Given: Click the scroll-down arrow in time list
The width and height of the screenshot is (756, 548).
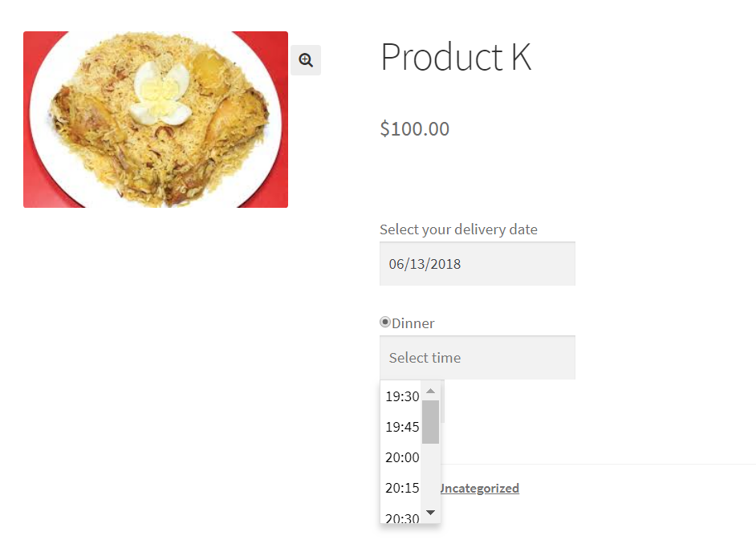Looking at the screenshot, I should [430, 513].
